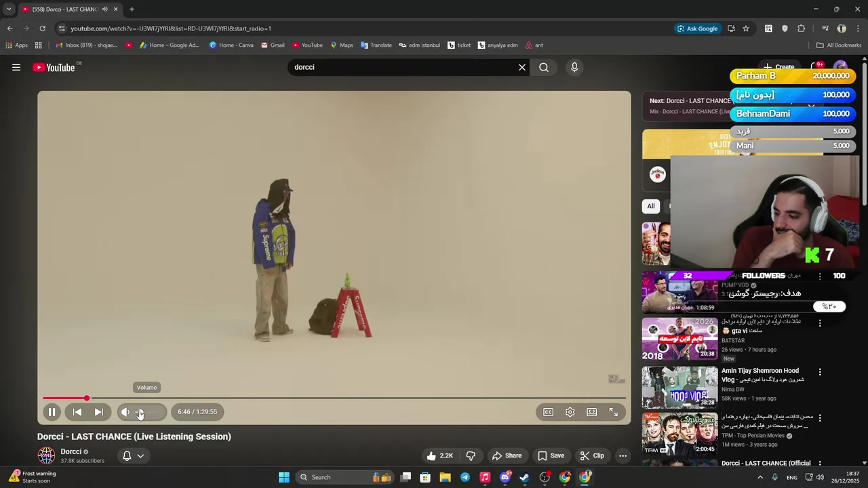Enter full screen mode

pos(614,412)
